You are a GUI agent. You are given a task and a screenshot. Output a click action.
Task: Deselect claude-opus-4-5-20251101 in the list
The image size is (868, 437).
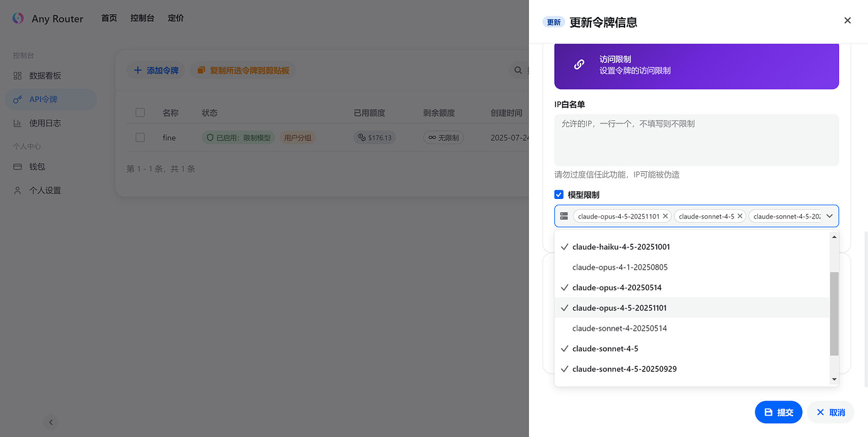(692, 307)
